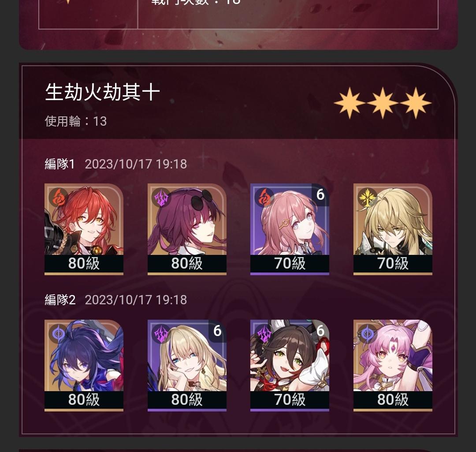Select the pink-haired level 70 character

290,229
